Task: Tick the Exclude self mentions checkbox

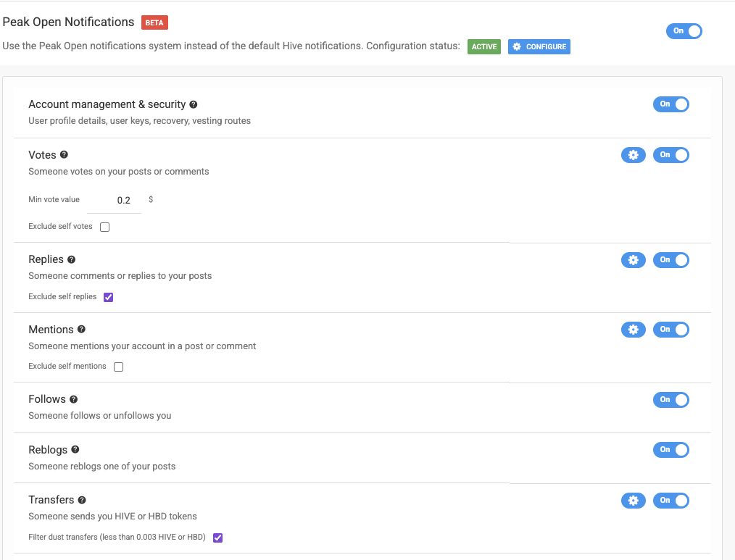Action: coord(119,367)
